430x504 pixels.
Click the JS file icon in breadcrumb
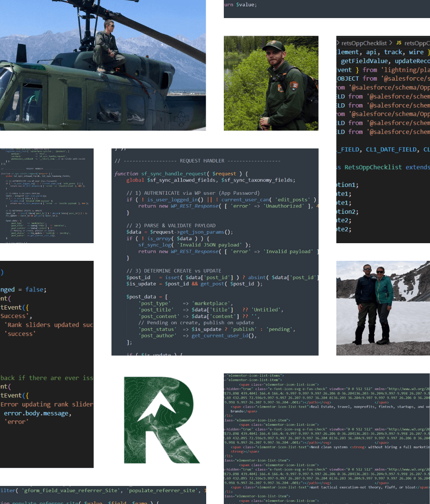[x=399, y=43]
